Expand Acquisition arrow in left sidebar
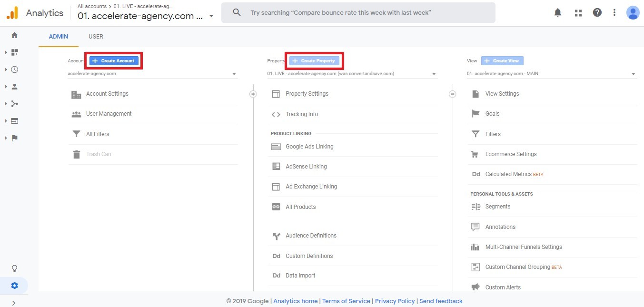 pos(6,104)
